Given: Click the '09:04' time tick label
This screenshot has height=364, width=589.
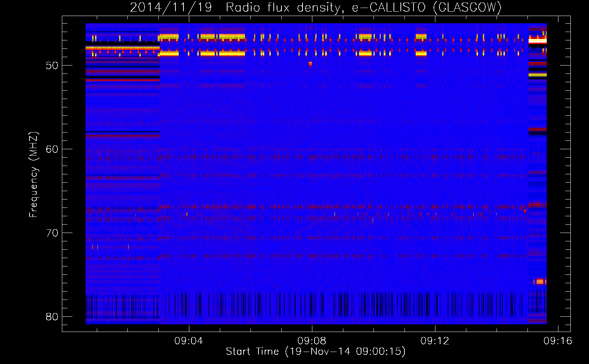Looking at the screenshot, I should (189, 341).
